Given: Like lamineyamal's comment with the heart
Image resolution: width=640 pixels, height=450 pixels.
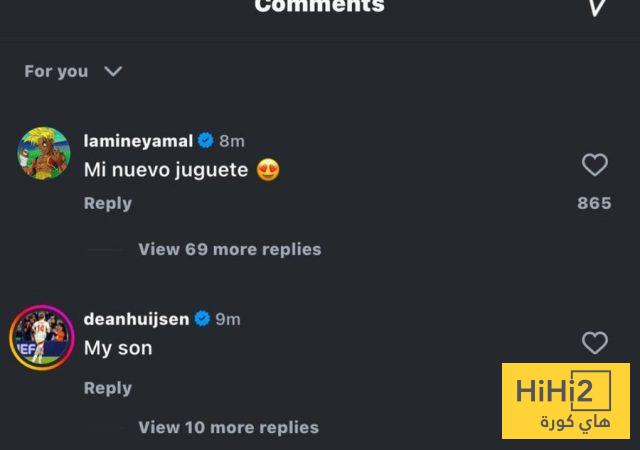Looking at the screenshot, I should [595, 165].
